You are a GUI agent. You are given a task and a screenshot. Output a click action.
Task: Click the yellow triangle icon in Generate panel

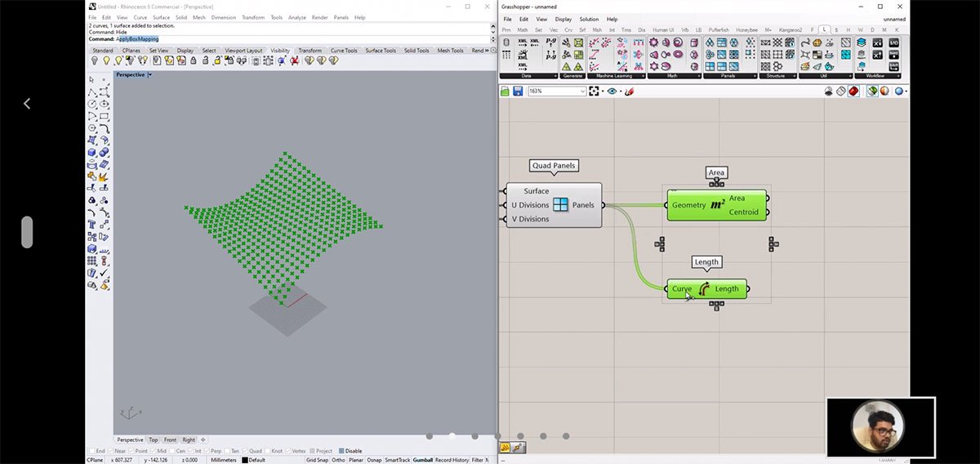567,67
